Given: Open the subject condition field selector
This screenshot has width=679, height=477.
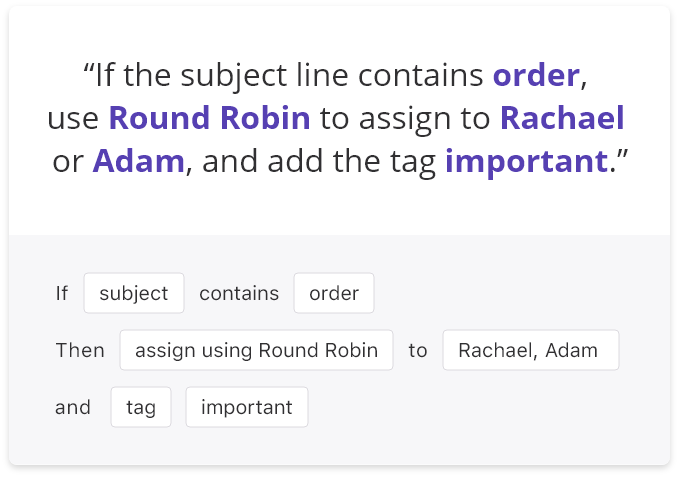Looking at the screenshot, I should click(x=134, y=293).
